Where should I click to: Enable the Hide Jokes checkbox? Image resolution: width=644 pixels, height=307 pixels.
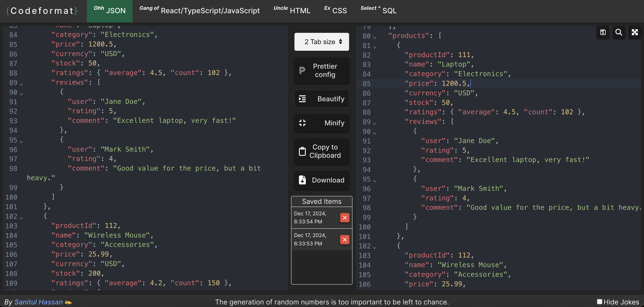(x=599, y=302)
